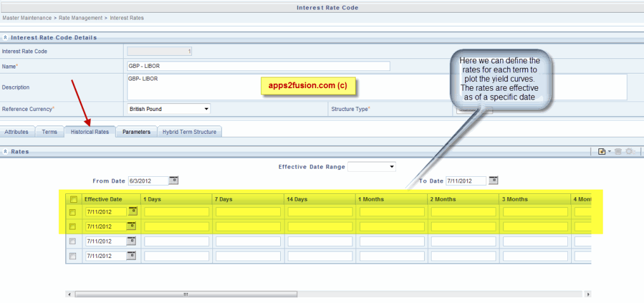Click second row Effective Date field
The image size is (644, 303).
(106, 226)
